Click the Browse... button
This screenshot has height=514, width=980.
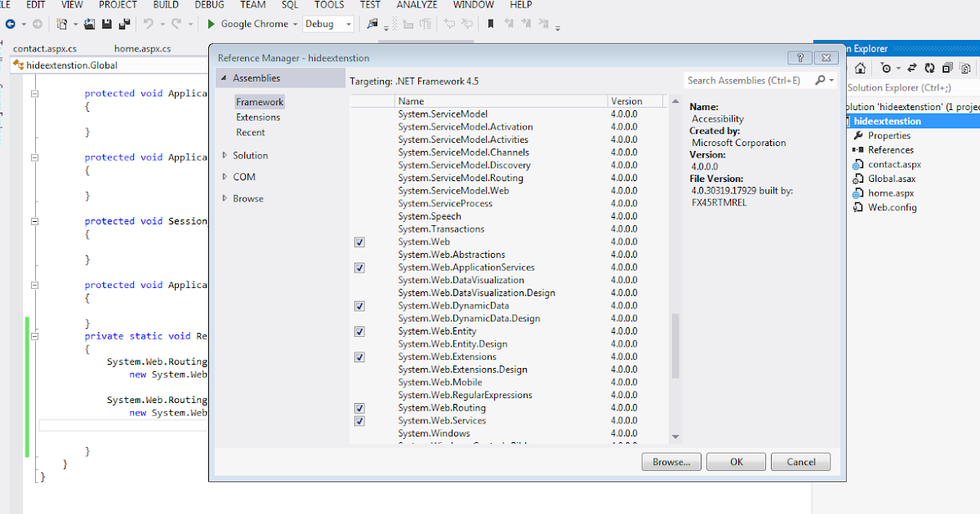click(x=671, y=462)
